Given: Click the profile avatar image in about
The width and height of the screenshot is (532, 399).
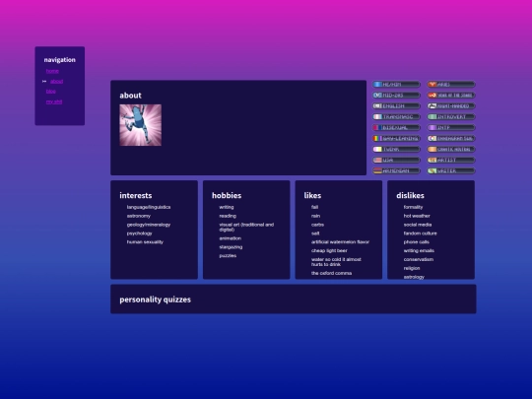Looking at the screenshot, I should pos(141,125).
